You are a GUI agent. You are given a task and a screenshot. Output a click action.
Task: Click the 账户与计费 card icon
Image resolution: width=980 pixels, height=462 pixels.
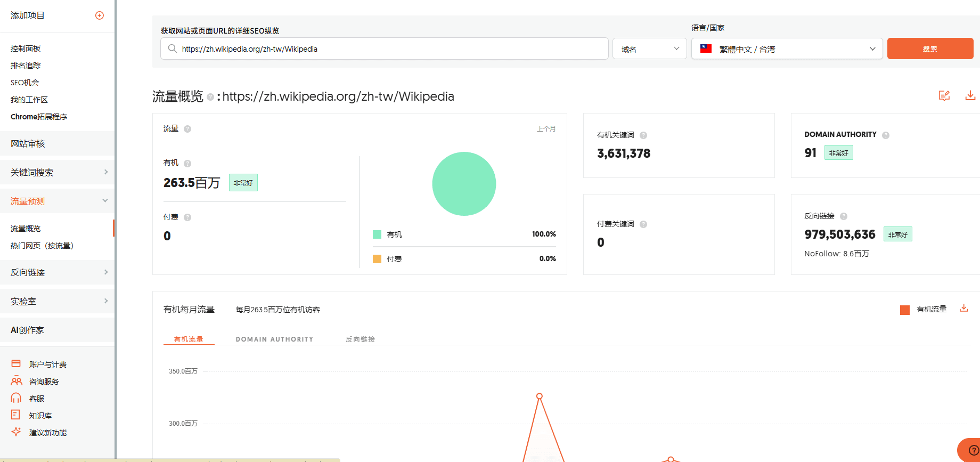pyautogui.click(x=16, y=363)
